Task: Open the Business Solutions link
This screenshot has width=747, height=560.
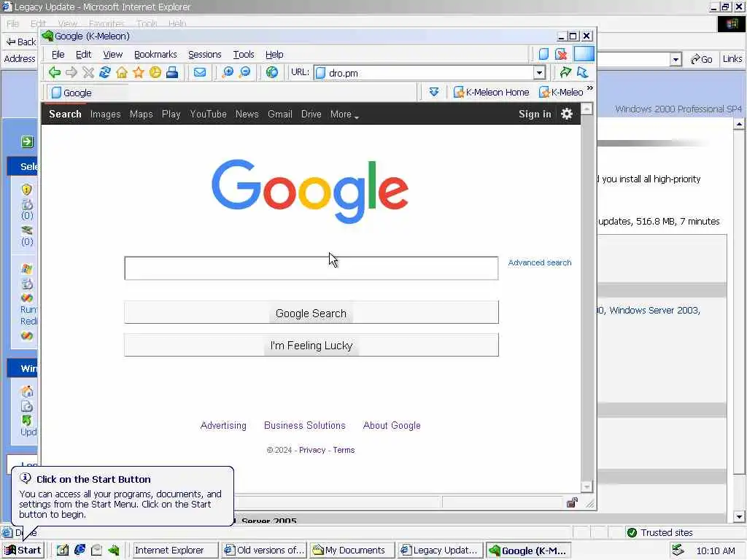Action: (x=305, y=425)
